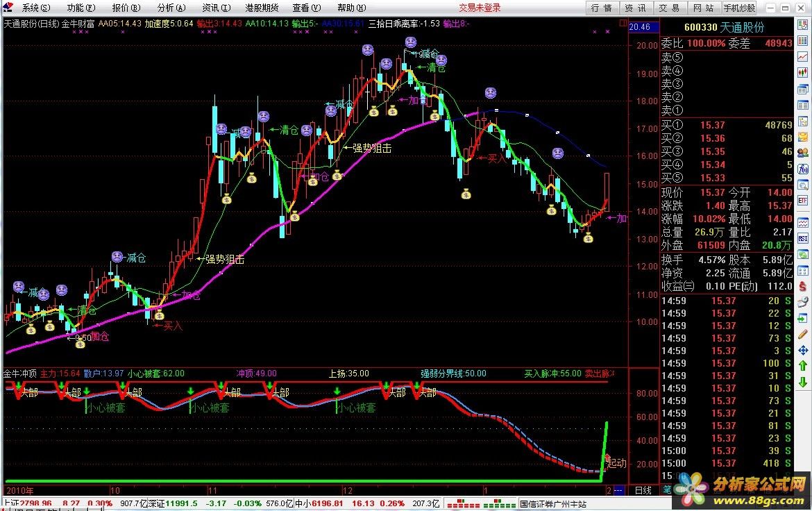This screenshot has height=511, width=812.
Task: Select the pencil drawing tool icon
Action: click(803, 334)
